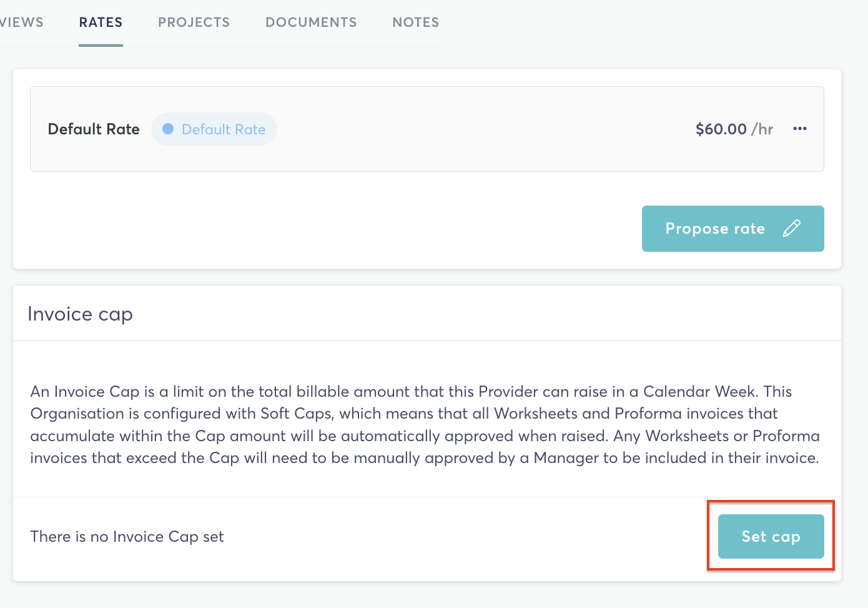
Task: Select the Rates tab
Action: coord(101,22)
